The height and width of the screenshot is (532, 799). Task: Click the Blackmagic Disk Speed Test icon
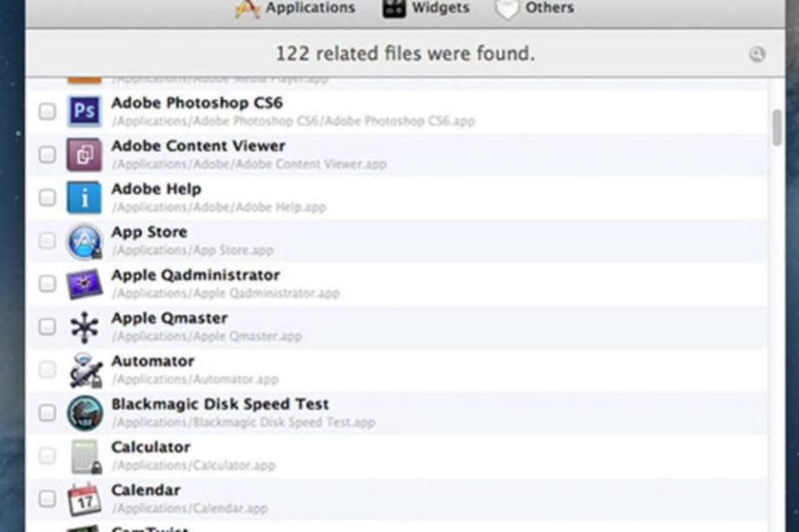84,413
